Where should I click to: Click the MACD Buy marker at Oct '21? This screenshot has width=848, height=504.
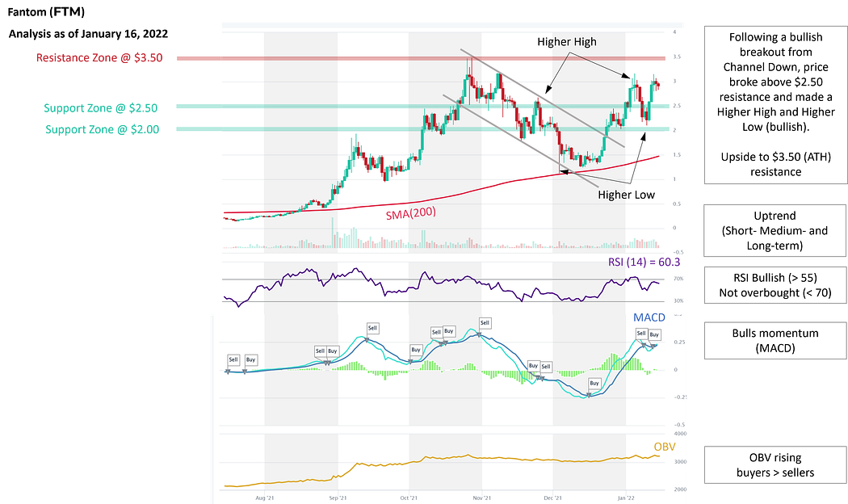pos(415,350)
